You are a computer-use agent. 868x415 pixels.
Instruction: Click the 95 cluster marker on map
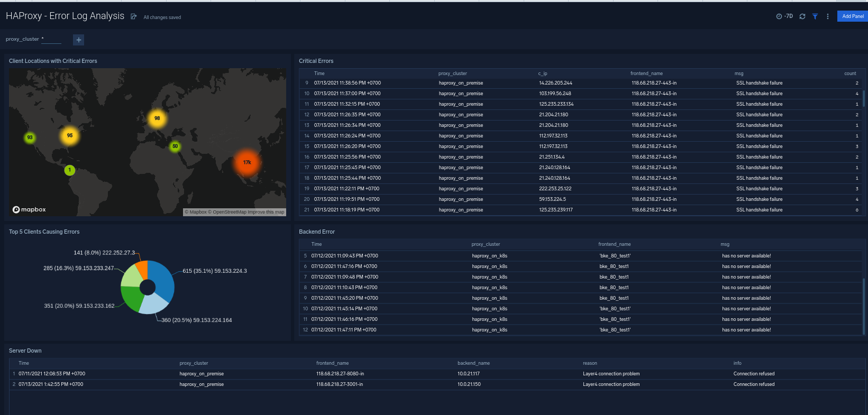70,135
